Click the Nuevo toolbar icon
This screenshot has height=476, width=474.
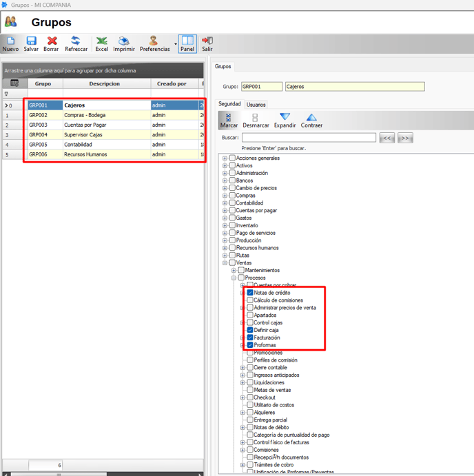point(10,44)
